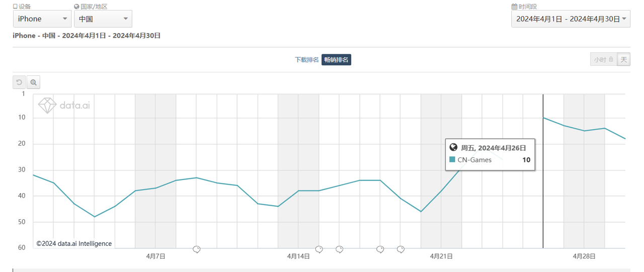Viewport: 644px width, 272px height.
Task: Click the data.ai diamond logo watermark
Action: [48, 105]
